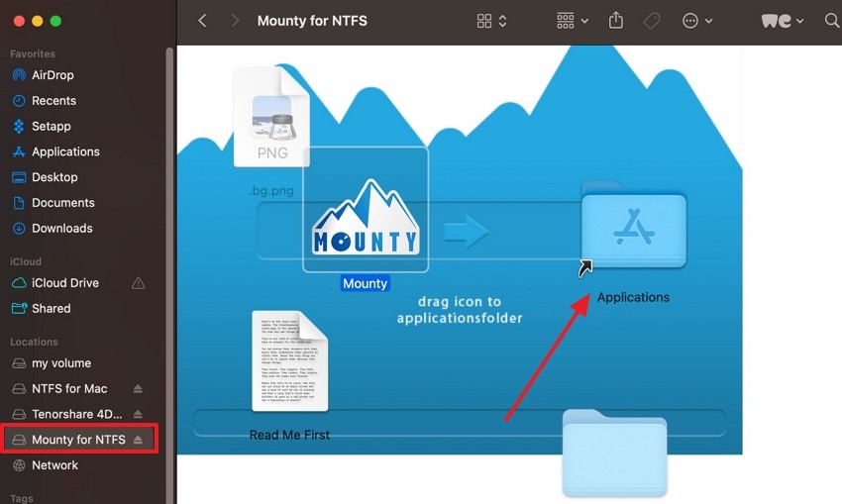Select Mounty for NTFS volume
The width and height of the screenshot is (842, 504).
coord(80,440)
